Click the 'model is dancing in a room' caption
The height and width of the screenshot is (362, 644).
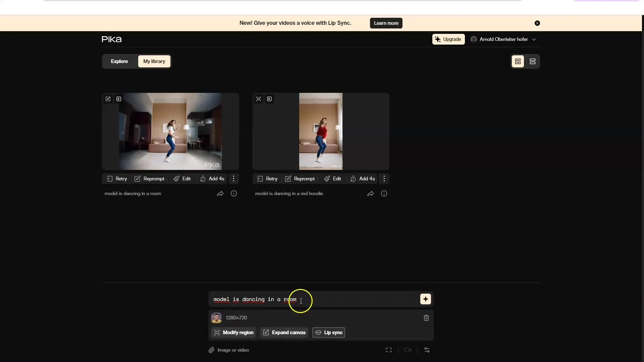[x=133, y=194]
